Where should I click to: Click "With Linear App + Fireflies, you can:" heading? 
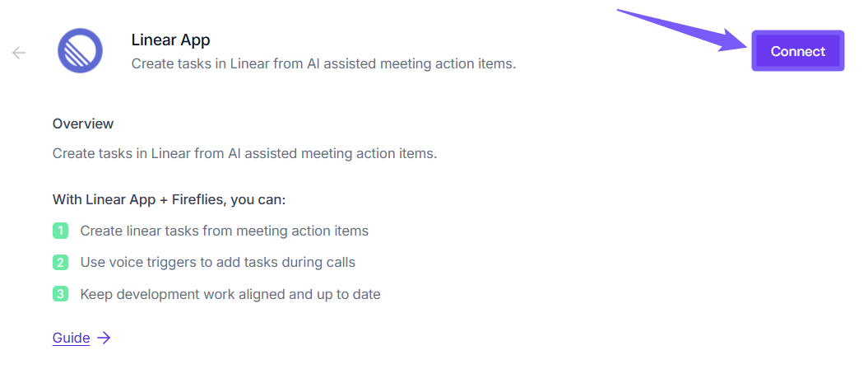point(169,199)
